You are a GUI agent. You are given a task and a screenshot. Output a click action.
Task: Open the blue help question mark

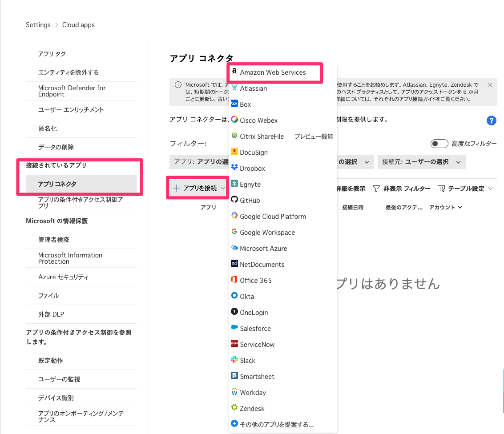[x=492, y=121]
